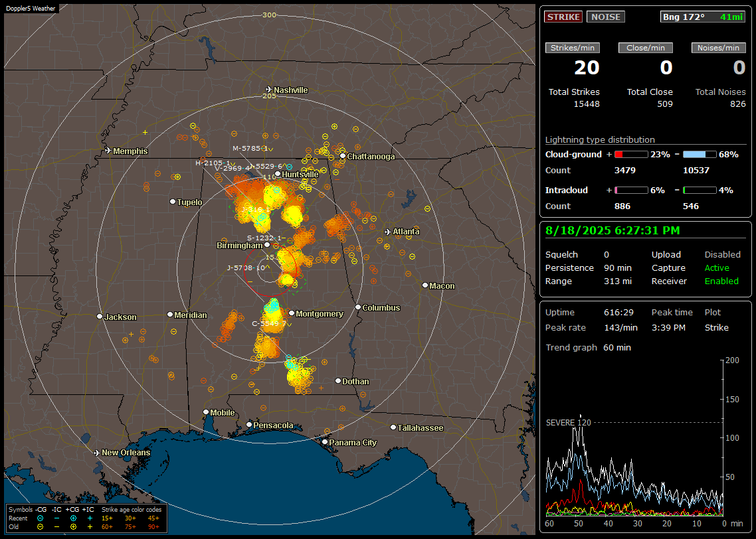This screenshot has height=539, width=756.
Task: Click the Close/min header button
Action: 646,48
